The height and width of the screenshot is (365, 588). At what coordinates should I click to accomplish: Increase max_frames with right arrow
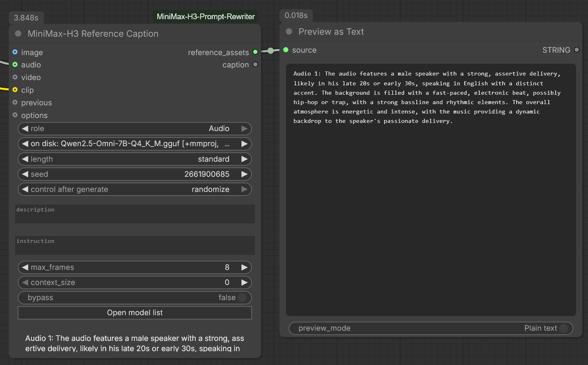(x=244, y=267)
